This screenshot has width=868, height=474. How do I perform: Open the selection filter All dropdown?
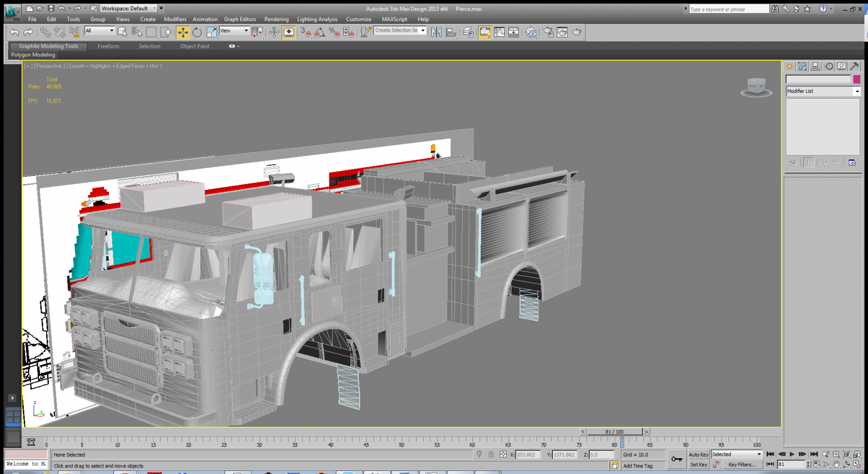click(x=100, y=31)
